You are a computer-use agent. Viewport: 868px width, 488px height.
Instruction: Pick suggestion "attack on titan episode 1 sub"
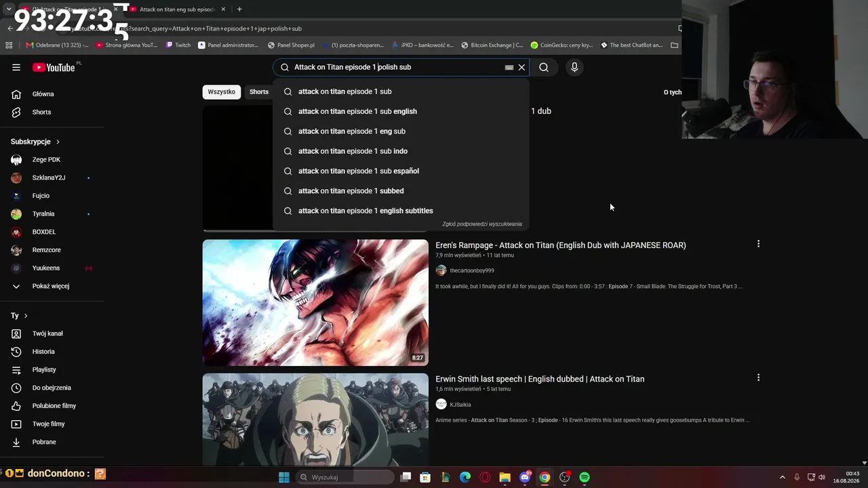click(401, 91)
